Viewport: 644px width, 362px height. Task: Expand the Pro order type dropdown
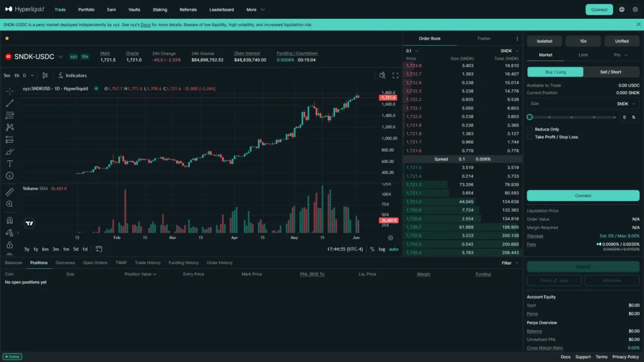click(x=621, y=55)
